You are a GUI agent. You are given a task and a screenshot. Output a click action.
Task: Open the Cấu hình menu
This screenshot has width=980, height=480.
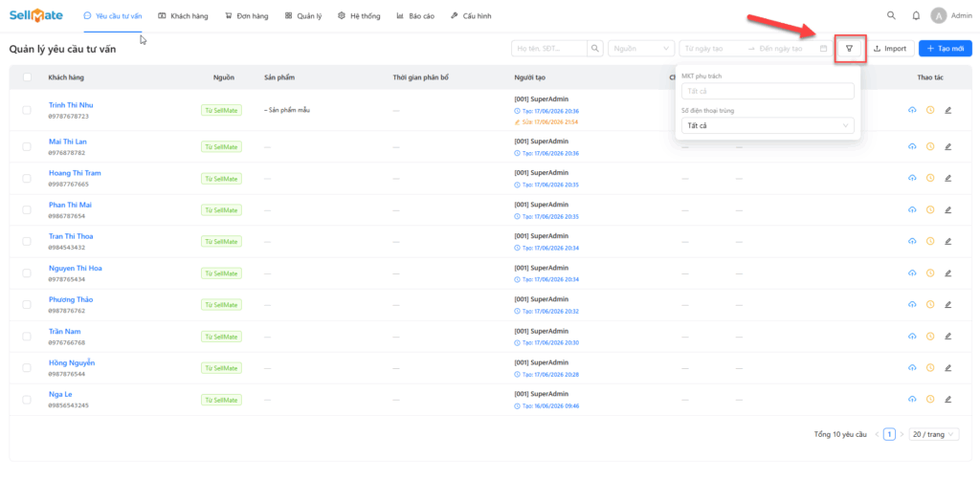pos(471,16)
